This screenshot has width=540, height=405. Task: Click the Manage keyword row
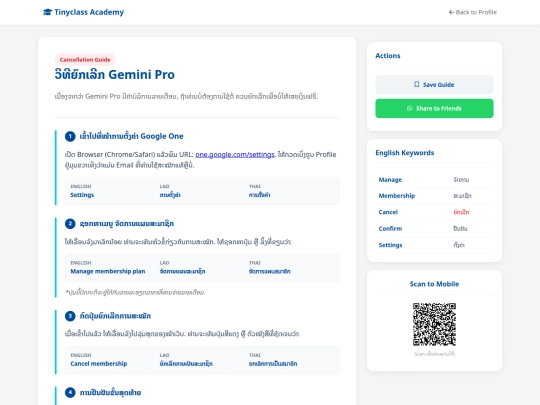pos(434,180)
